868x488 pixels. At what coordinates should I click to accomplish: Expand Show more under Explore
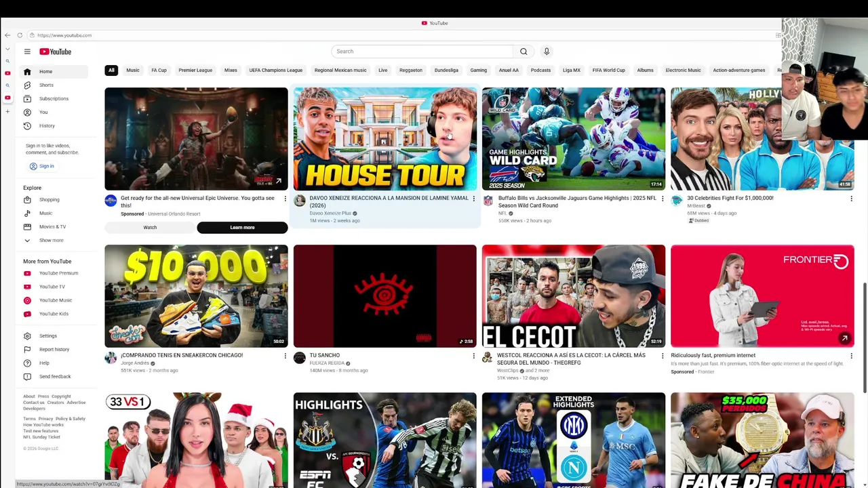tap(54, 240)
